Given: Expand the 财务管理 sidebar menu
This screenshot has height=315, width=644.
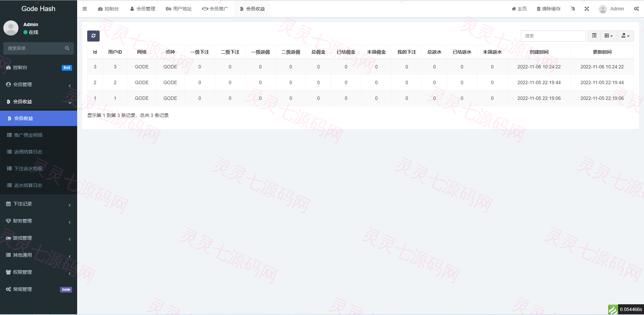Looking at the screenshot, I should click(39, 221).
